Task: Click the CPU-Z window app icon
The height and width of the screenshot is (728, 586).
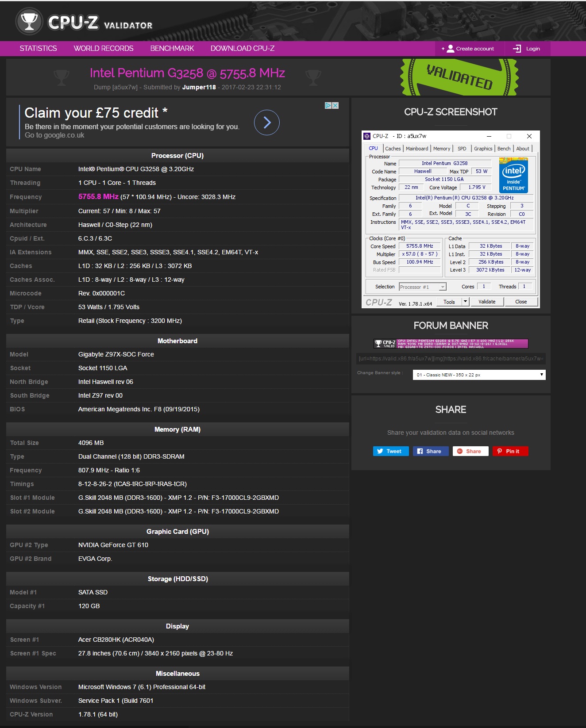Action: (367, 136)
